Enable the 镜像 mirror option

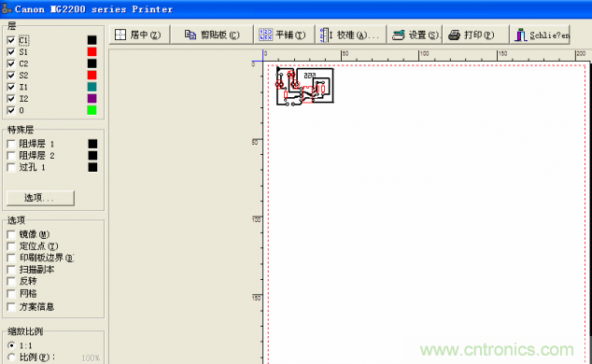[x=11, y=234]
